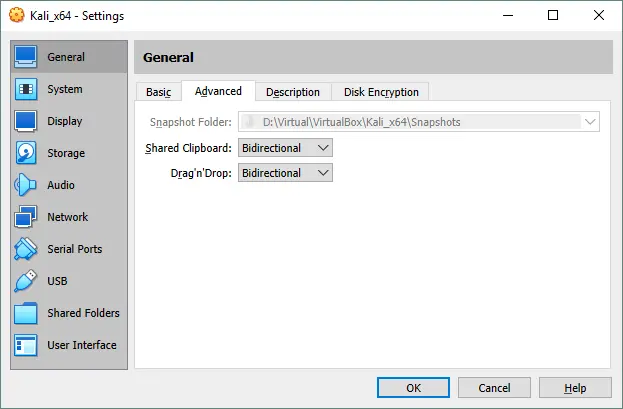Click the Serial Ports connector icon
The image size is (623, 409).
pyautogui.click(x=25, y=249)
